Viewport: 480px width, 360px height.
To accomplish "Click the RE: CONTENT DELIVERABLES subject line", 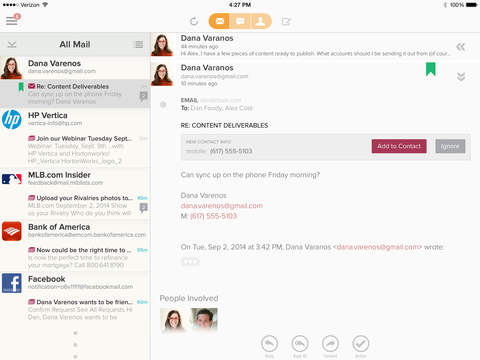I will tap(224, 125).
